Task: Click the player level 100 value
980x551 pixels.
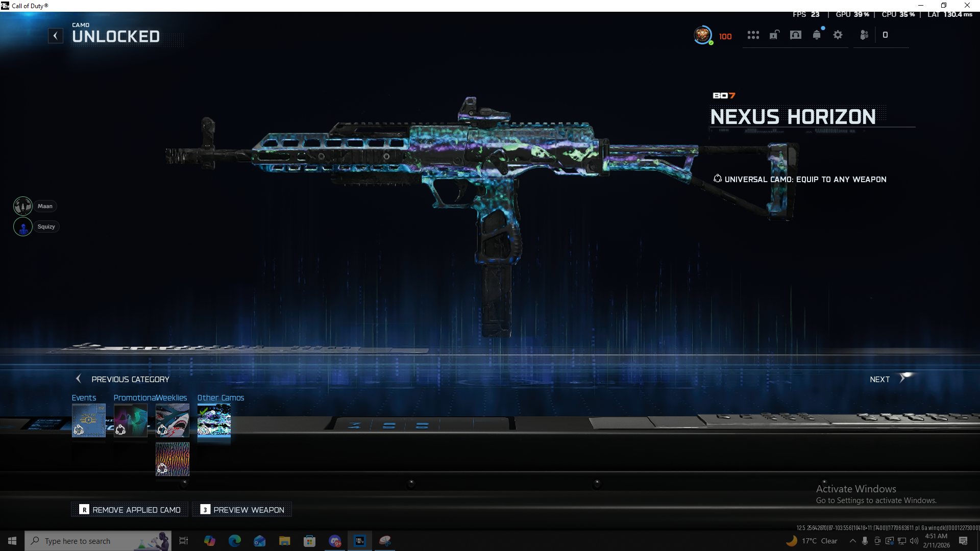Action: [725, 37]
